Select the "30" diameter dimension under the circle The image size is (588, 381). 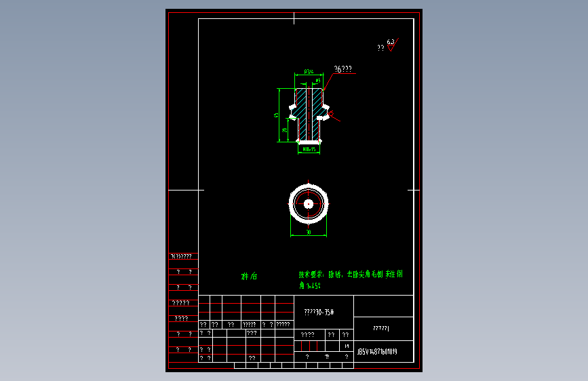tap(309, 233)
